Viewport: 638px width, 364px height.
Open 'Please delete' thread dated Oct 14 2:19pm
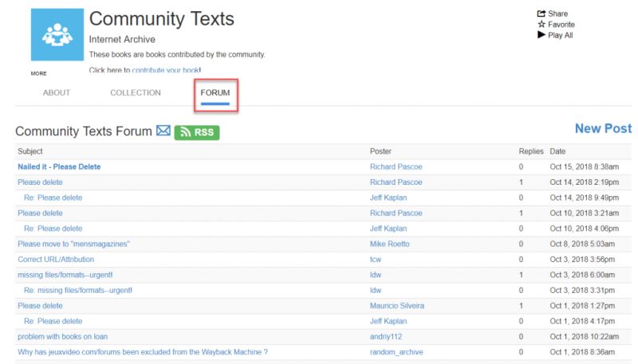point(40,182)
